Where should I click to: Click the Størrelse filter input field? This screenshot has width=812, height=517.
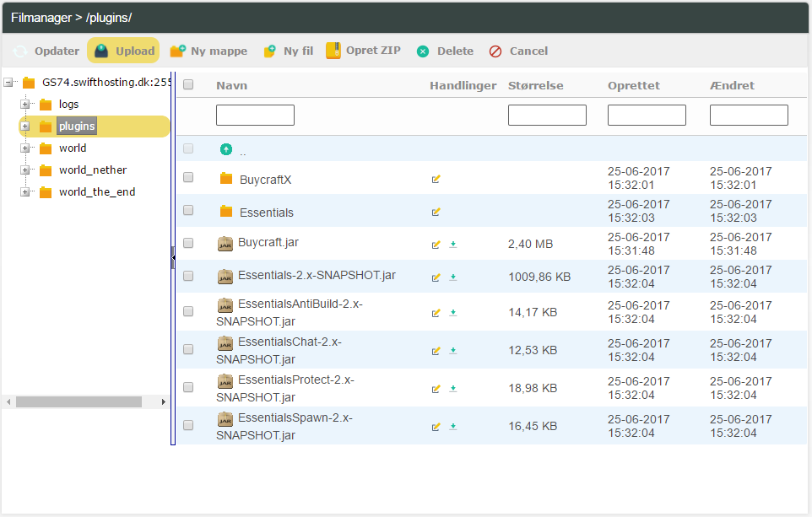547,115
